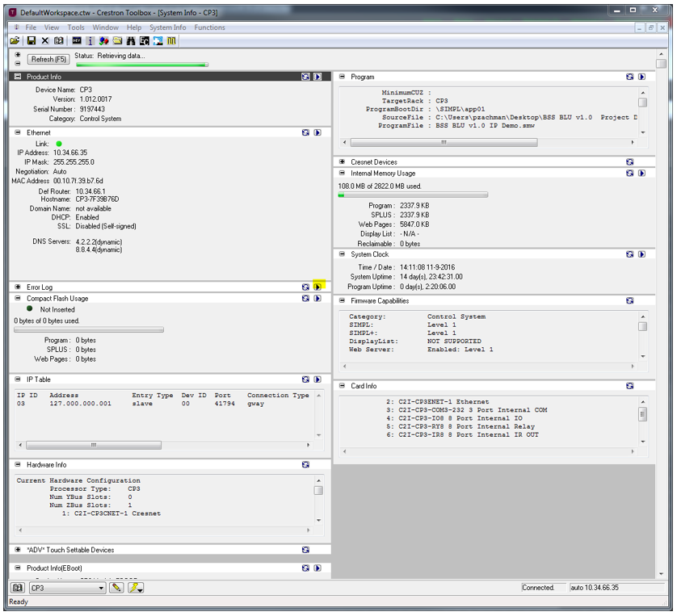The height and width of the screenshot is (616, 677).
Task: Open the lightning bolt connection dropdown
Action: 136,588
